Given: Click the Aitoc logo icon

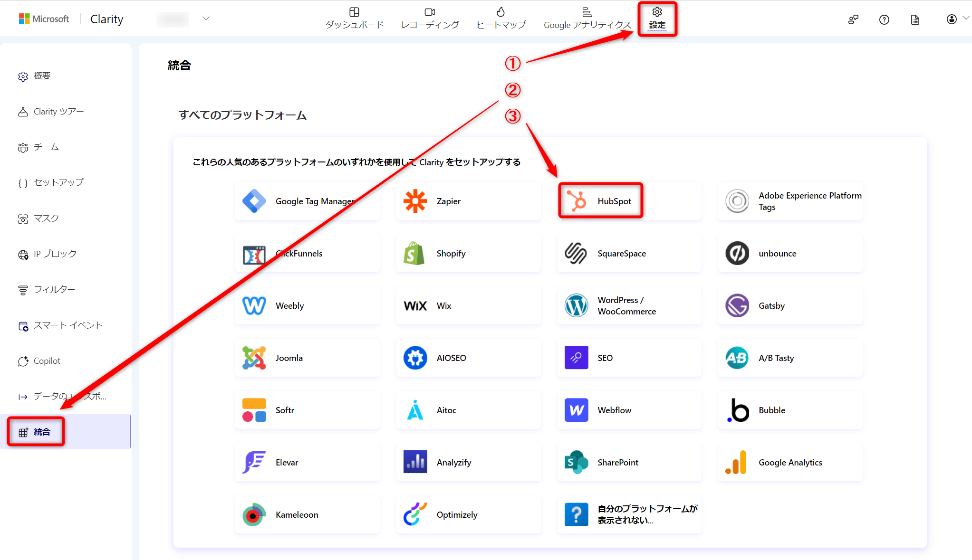Looking at the screenshot, I should pos(415,410).
